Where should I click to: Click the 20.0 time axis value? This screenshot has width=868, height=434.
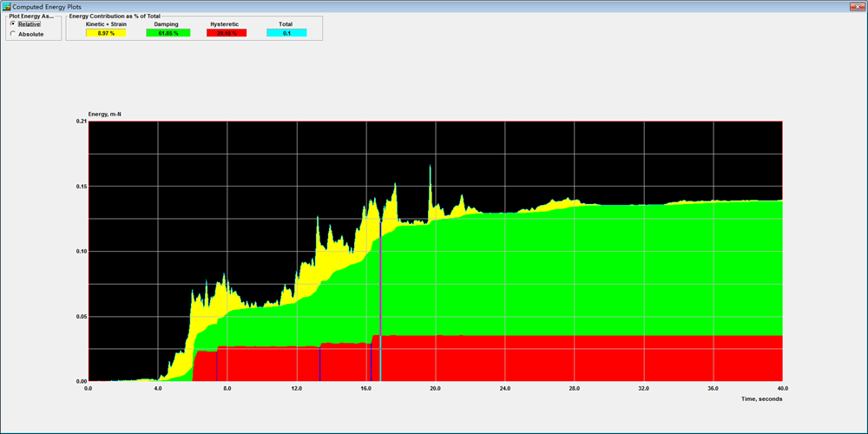point(435,389)
